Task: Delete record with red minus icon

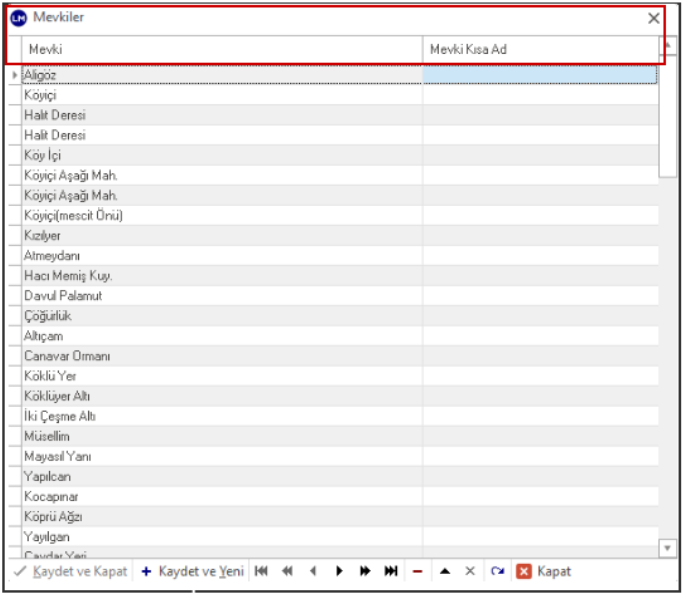Action: [417, 571]
